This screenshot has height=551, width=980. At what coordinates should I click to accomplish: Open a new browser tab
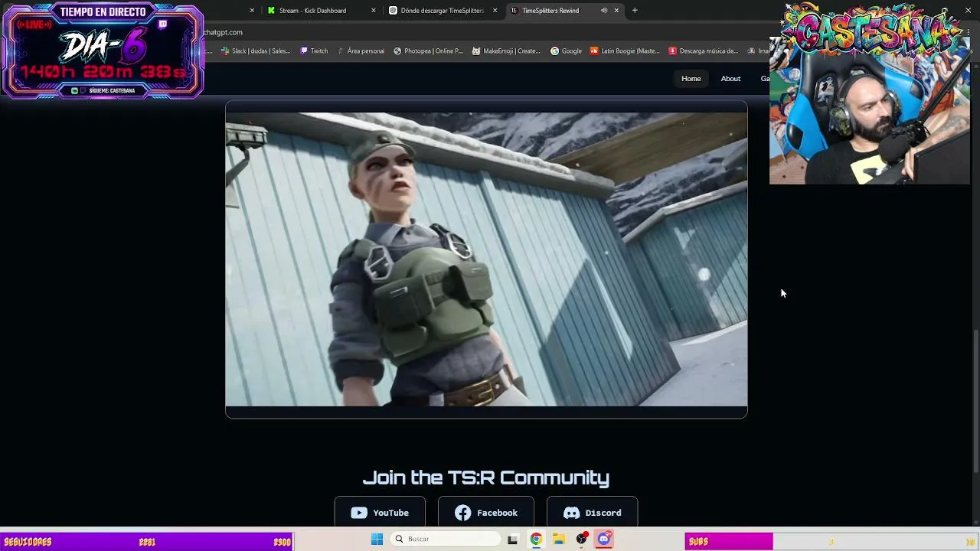pyautogui.click(x=635, y=11)
